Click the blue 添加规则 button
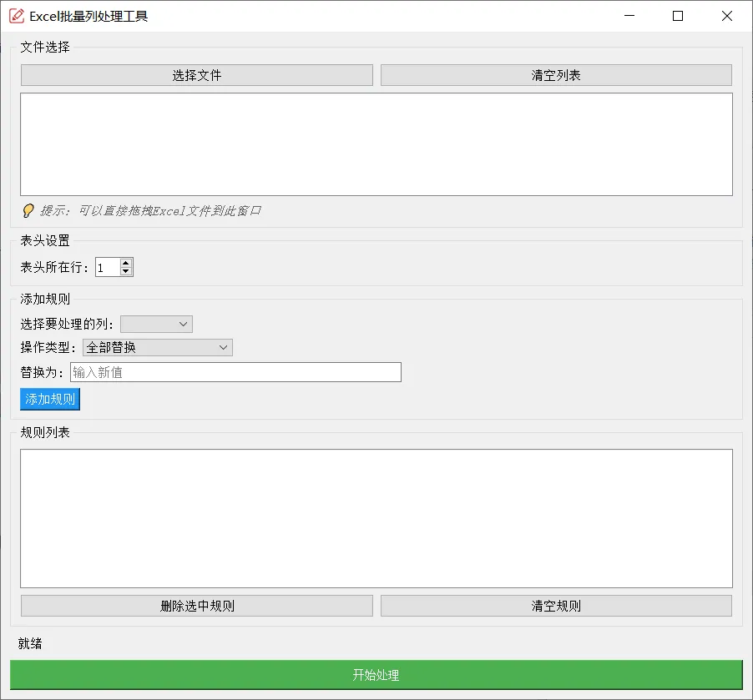The image size is (753, 700). [x=50, y=400]
